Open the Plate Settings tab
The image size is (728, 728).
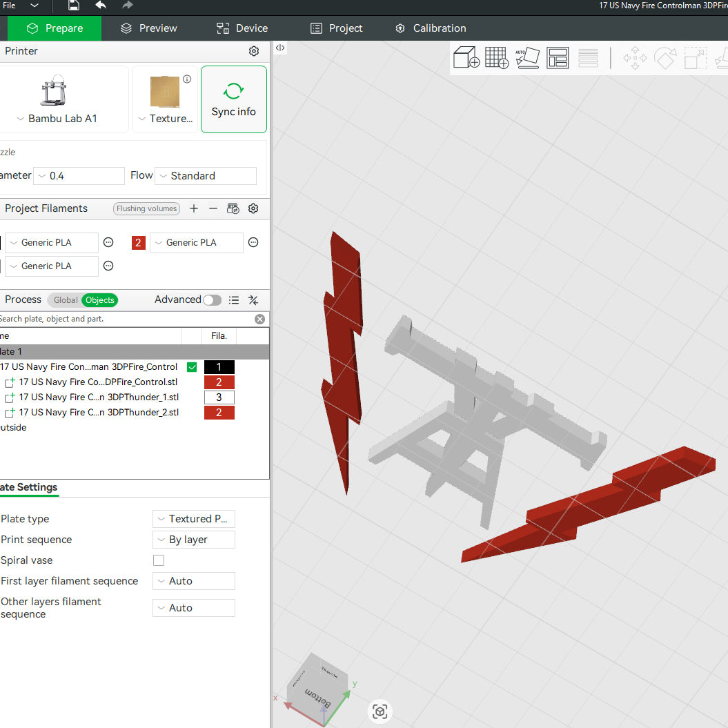[x=29, y=487]
